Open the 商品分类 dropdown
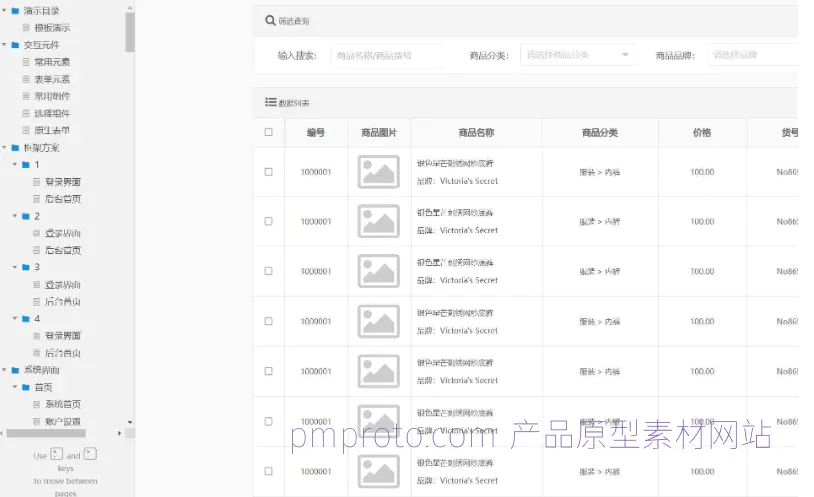The width and height of the screenshot is (814, 497). 578,55
